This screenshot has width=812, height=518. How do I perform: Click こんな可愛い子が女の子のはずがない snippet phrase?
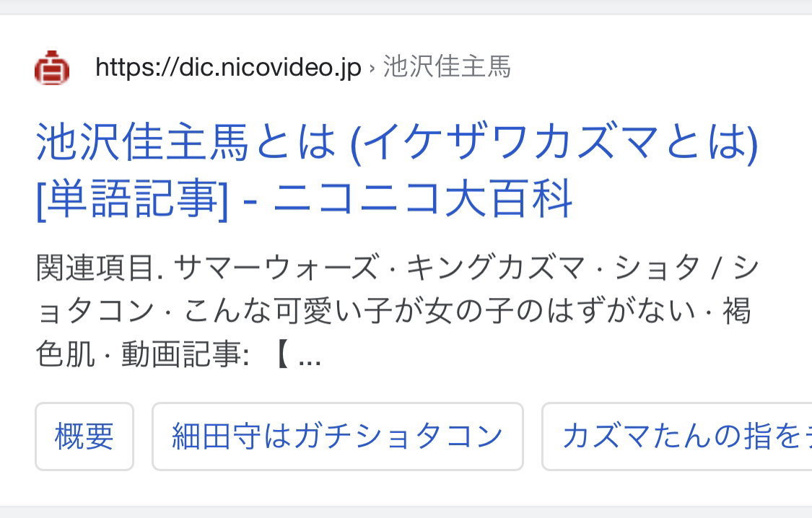click(x=440, y=312)
